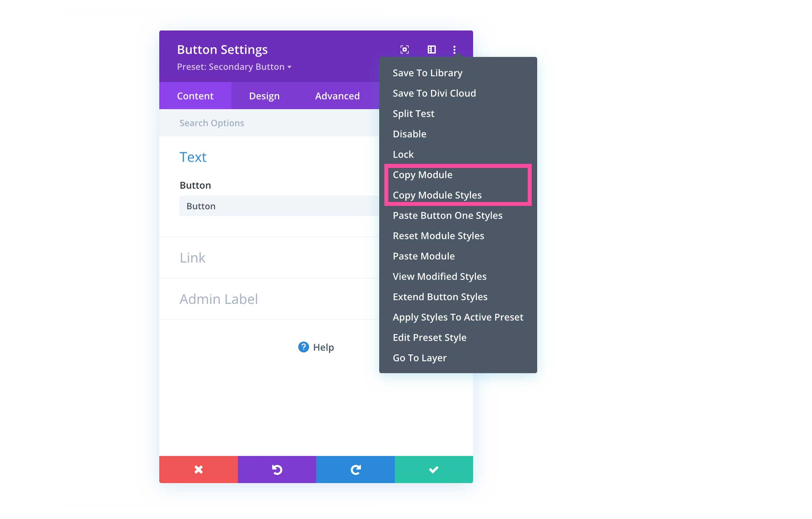Switch to the Design tab
This screenshot has height=519, width=812.
264,96
